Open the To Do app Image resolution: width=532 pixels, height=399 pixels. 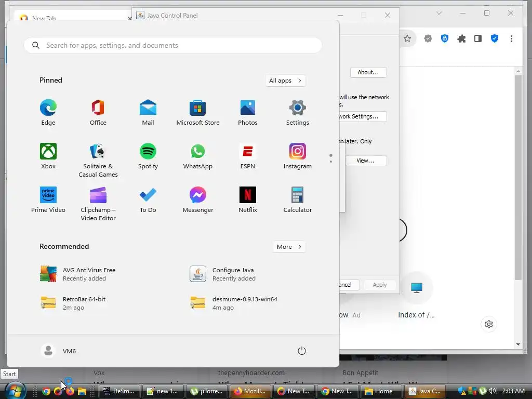pos(148,200)
